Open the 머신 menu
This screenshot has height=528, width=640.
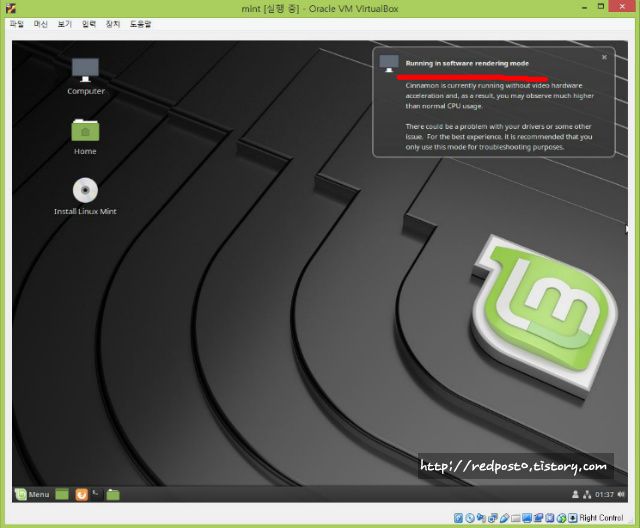point(40,24)
